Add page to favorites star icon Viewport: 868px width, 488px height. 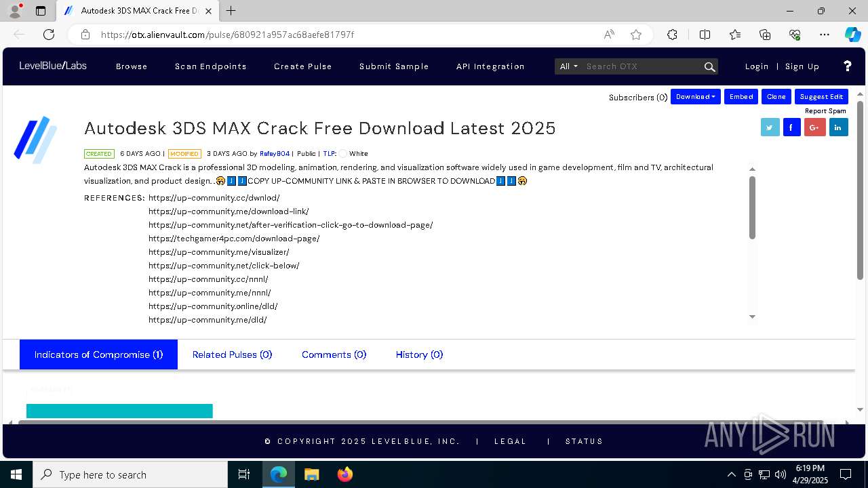(x=636, y=35)
